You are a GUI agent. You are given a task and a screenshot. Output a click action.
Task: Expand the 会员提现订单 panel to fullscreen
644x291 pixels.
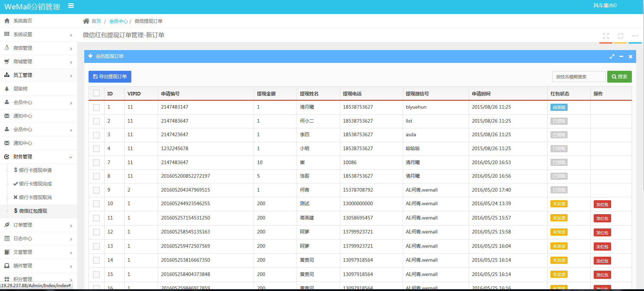(x=612, y=56)
